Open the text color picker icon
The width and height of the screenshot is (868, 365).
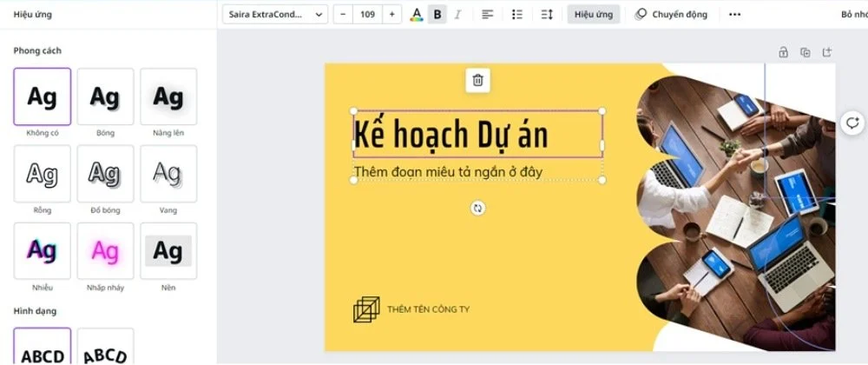pyautogui.click(x=417, y=15)
